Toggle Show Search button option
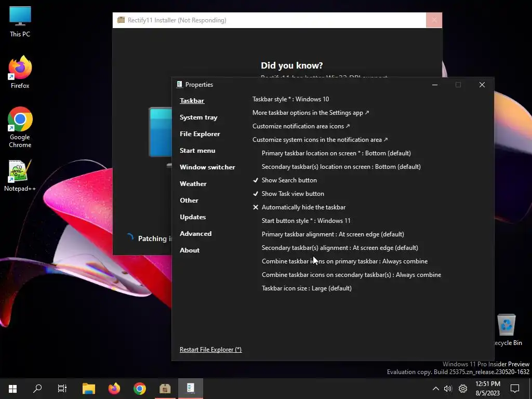 point(285,180)
